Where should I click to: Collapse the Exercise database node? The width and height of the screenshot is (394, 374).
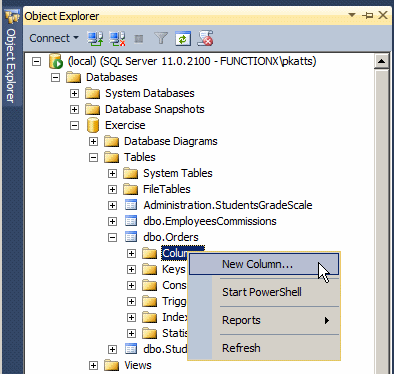coord(74,126)
